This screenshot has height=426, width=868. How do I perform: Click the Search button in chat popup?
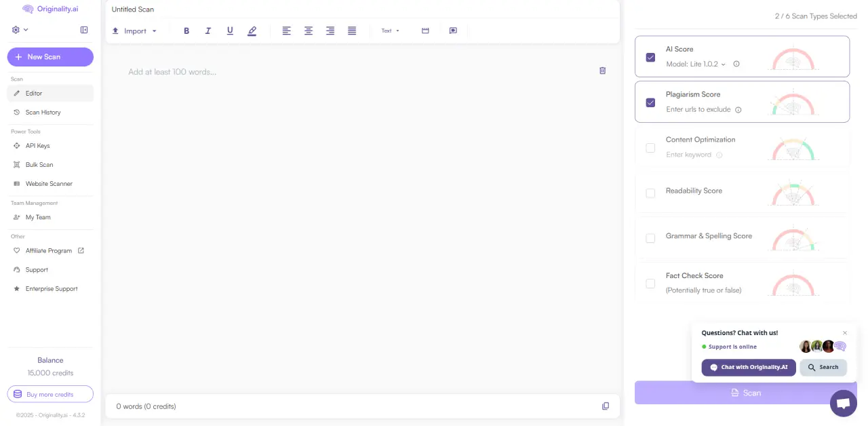(823, 367)
